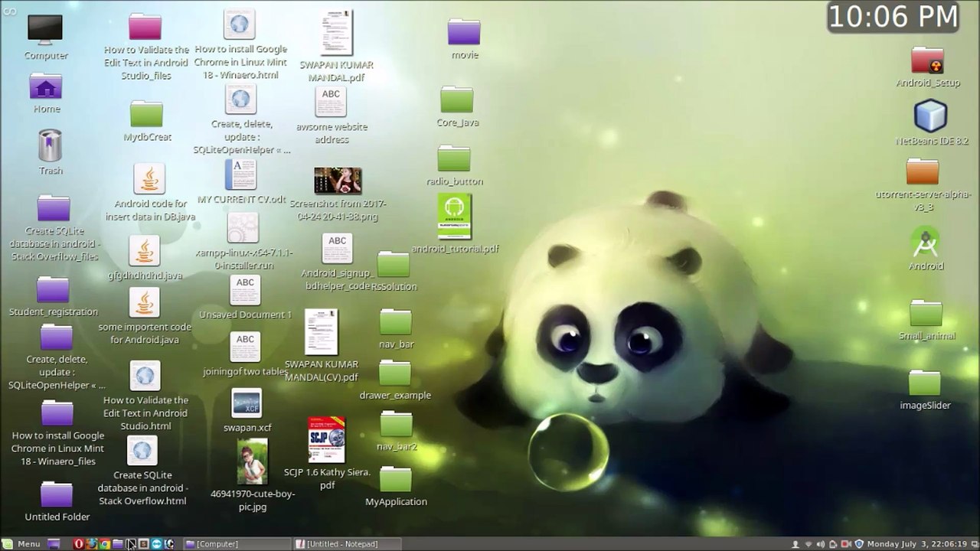Open the Android_Setup folder
Image resolution: width=980 pixels, height=551 pixels.
coord(927,60)
